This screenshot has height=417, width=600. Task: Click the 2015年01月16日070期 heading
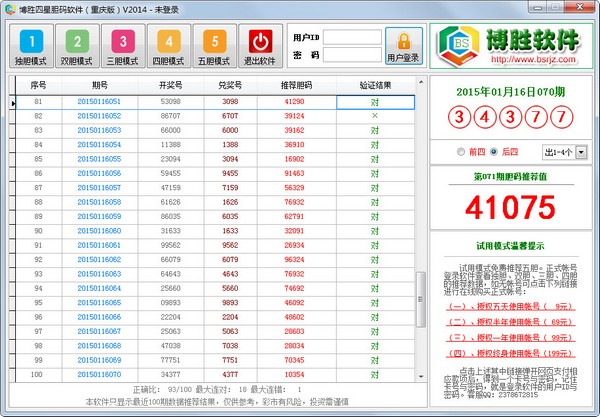click(x=510, y=92)
